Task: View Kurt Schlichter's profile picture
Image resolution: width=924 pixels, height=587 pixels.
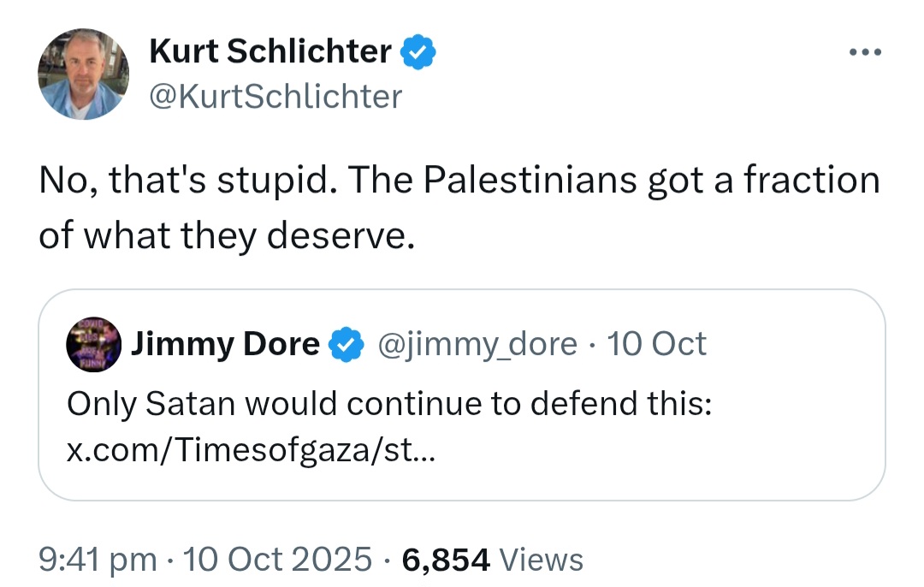Action: (83, 74)
